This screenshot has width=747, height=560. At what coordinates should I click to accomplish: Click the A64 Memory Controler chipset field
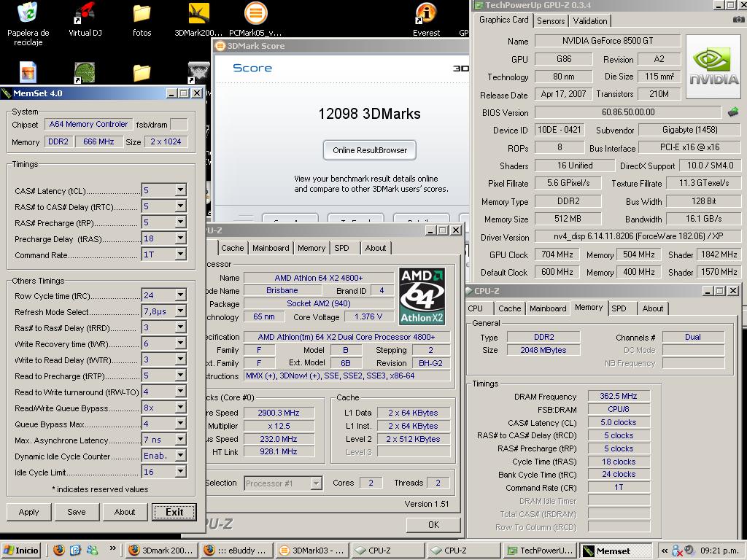coord(88,124)
